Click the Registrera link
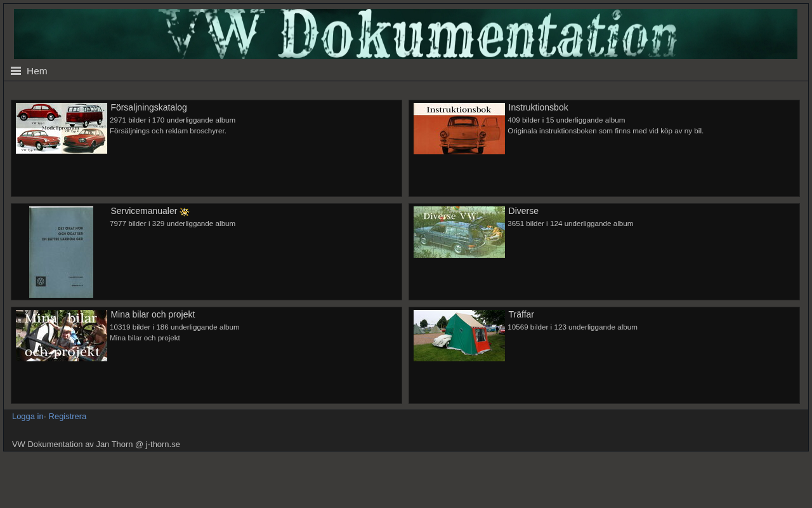 click(67, 417)
